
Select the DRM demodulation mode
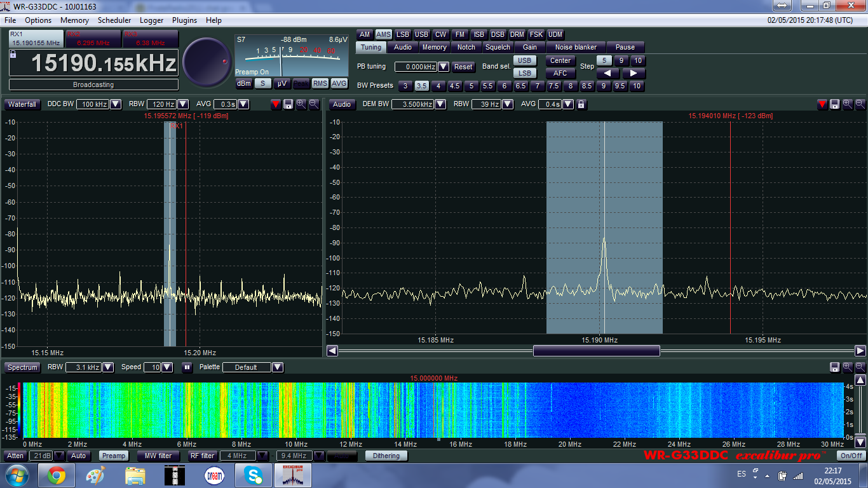click(x=517, y=34)
